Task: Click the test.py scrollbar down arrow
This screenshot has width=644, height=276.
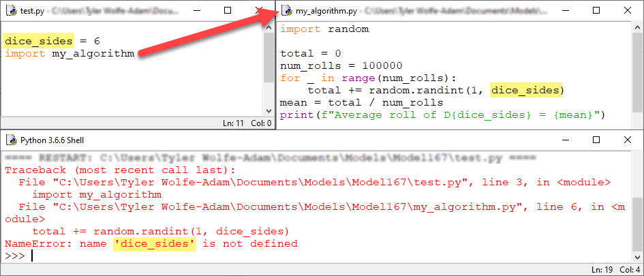Action: (269, 111)
